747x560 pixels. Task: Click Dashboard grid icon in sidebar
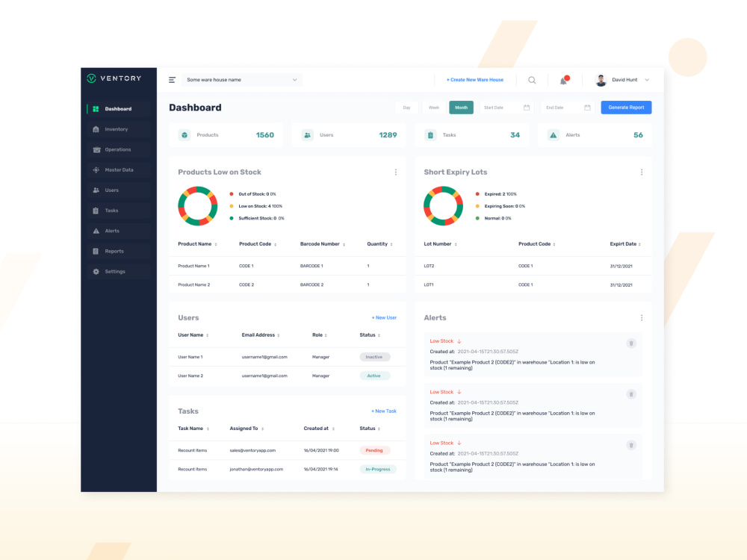[96, 109]
